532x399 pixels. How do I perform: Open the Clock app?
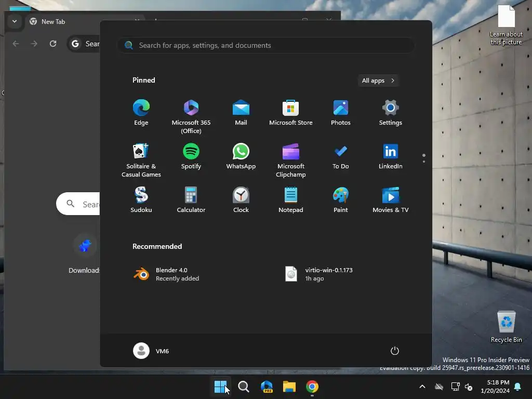coord(241,200)
